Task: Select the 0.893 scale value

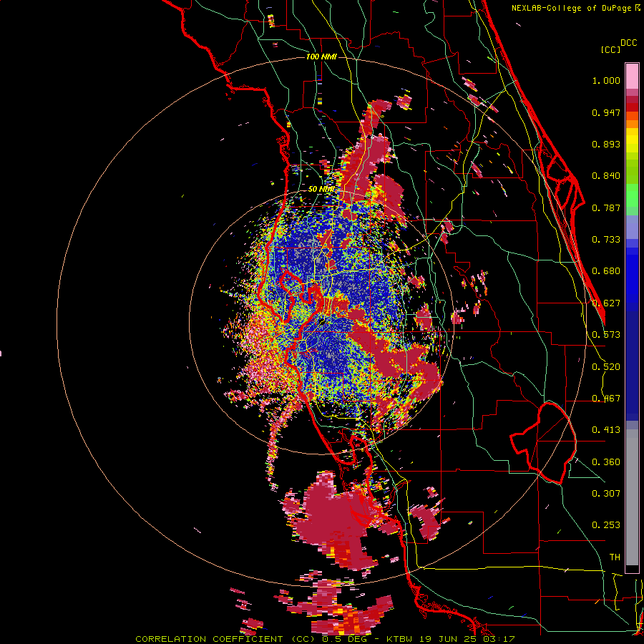Action: 606,144
